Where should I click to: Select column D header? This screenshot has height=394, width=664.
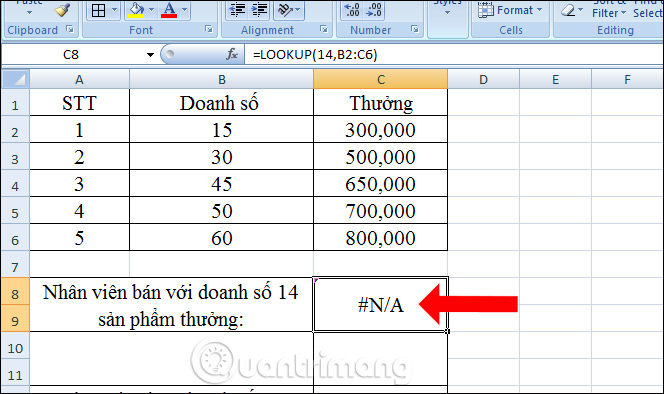click(483, 79)
